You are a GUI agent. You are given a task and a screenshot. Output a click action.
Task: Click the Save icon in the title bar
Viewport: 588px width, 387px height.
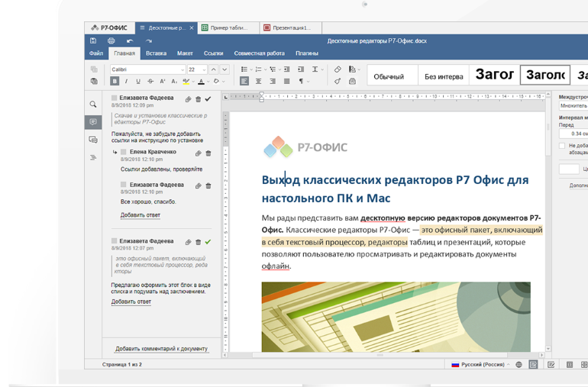(93, 40)
